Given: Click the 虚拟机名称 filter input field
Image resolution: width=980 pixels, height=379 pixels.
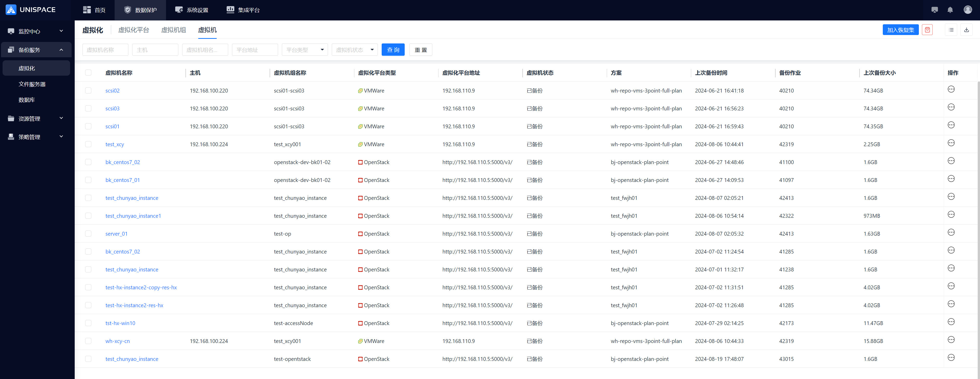Looking at the screenshot, I should [x=105, y=50].
